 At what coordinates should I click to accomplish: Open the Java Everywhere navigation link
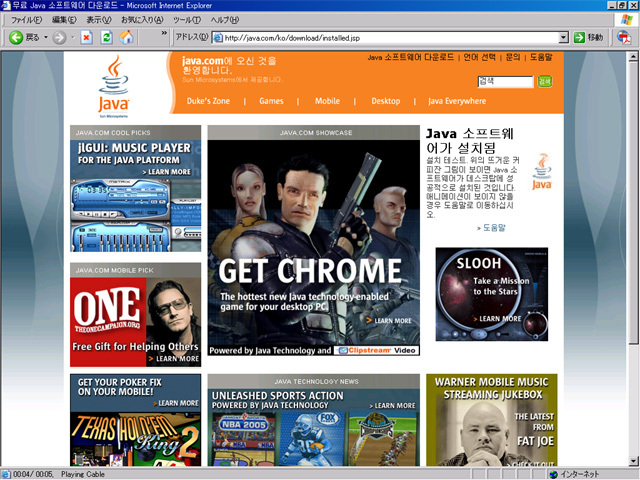point(457,101)
